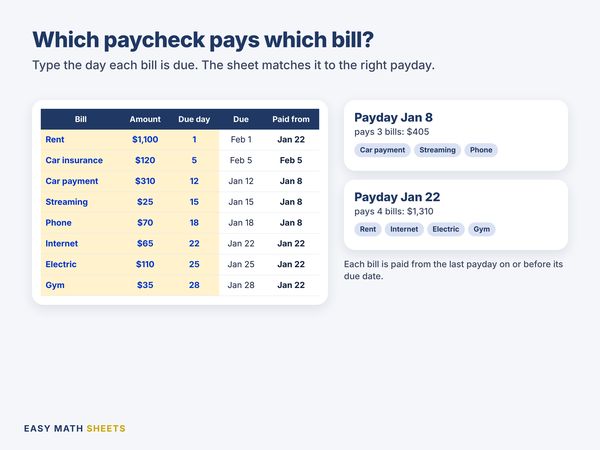Select the Internet bill cell in table
The image size is (600, 450).
pyautogui.click(x=80, y=243)
